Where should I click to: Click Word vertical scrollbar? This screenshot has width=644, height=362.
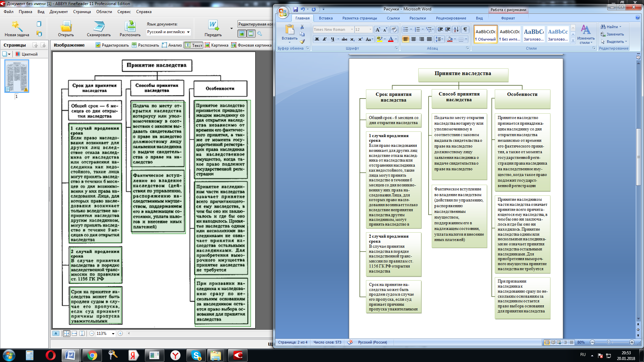[638, 157]
